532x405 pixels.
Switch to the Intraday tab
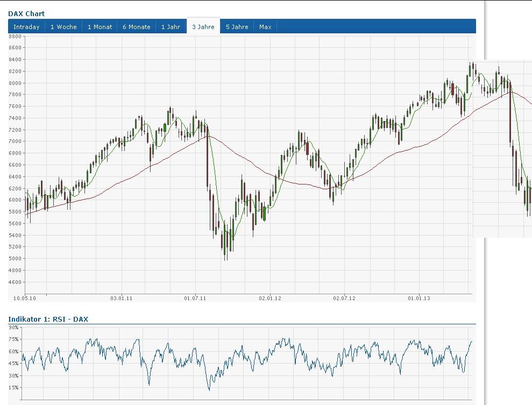point(26,27)
